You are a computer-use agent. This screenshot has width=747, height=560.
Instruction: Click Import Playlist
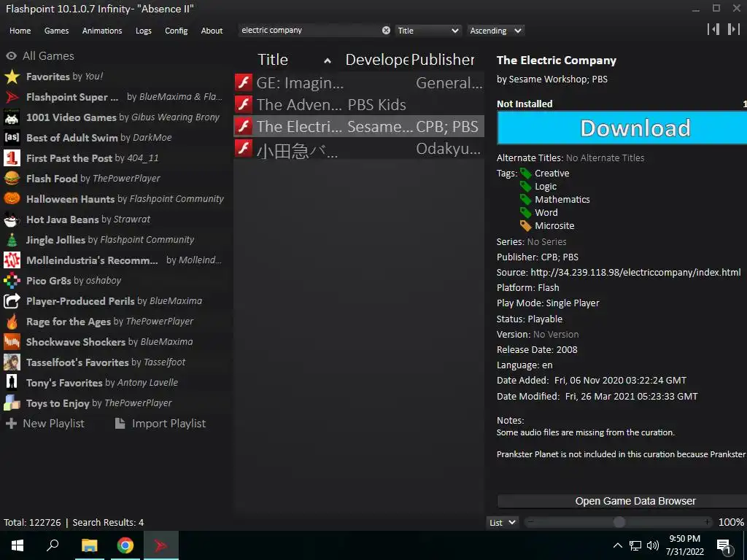pyautogui.click(x=160, y=424)
